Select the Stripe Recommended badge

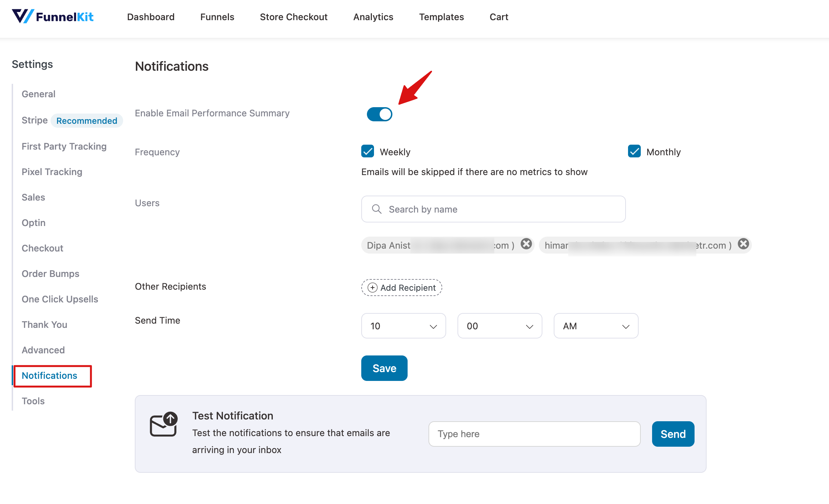tap(87, 121)
